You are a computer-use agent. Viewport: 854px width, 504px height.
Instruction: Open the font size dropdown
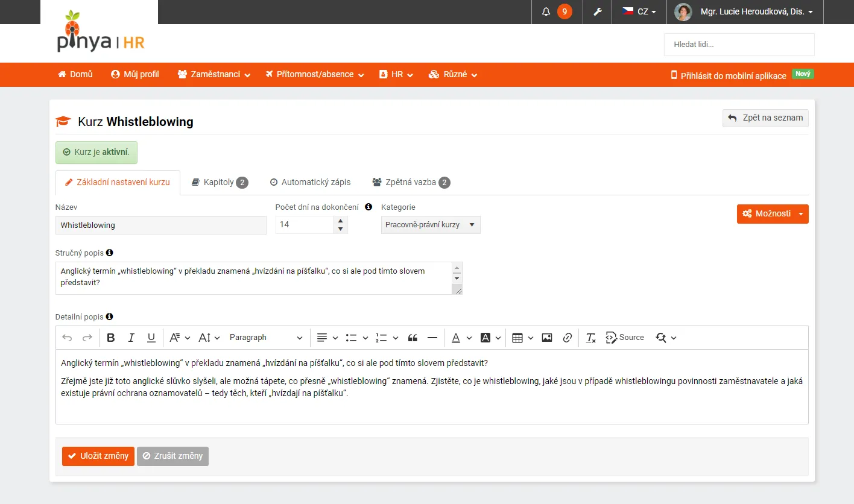(209, 338)
